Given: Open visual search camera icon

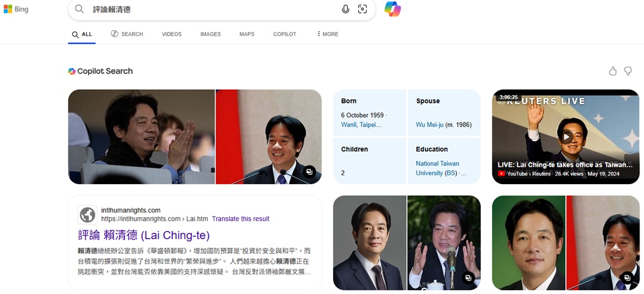Looking at the screenshot, I should pos(363,9).
